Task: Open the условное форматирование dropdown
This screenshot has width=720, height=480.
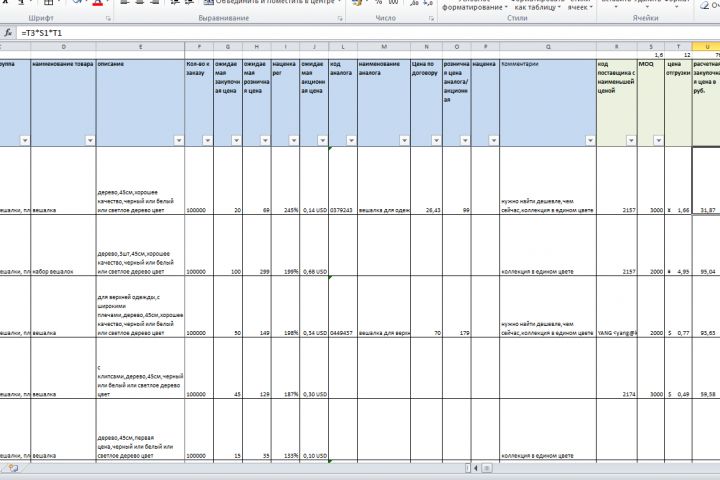Action: coord(474,6)
